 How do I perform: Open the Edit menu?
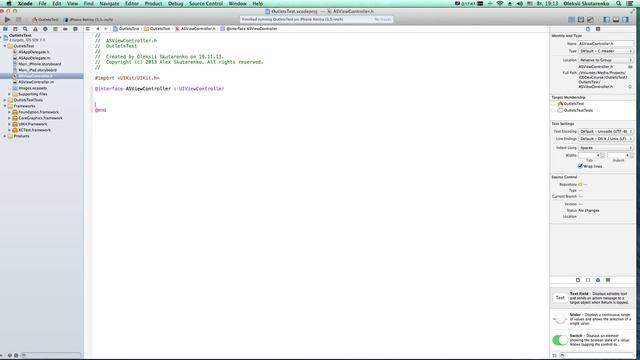click(57, 3)
